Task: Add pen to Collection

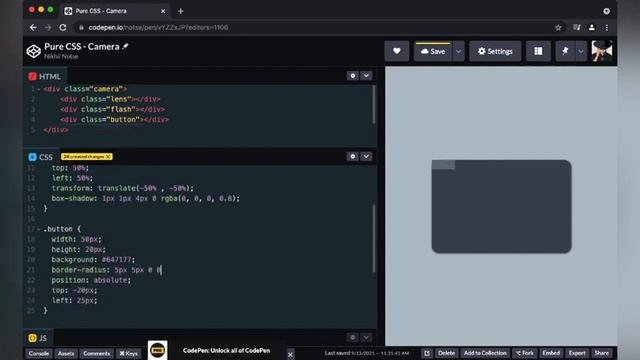Action: point(485,353)
